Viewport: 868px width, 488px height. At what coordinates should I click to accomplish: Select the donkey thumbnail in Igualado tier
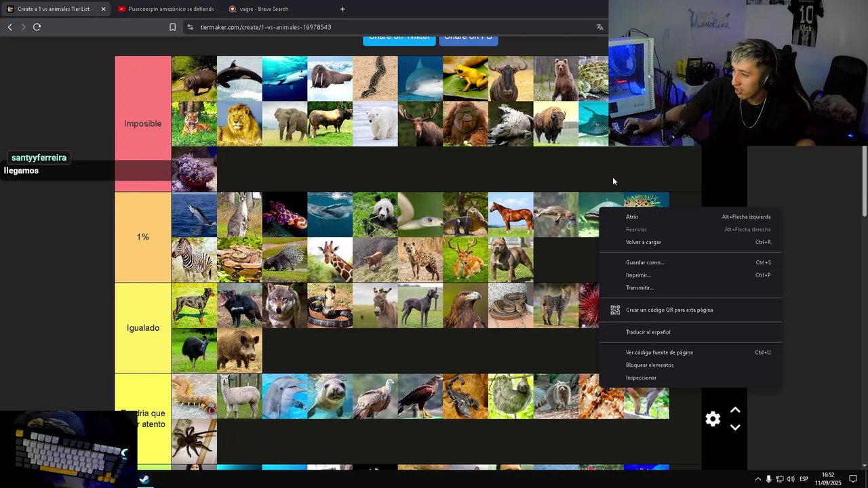coord(375,306)
